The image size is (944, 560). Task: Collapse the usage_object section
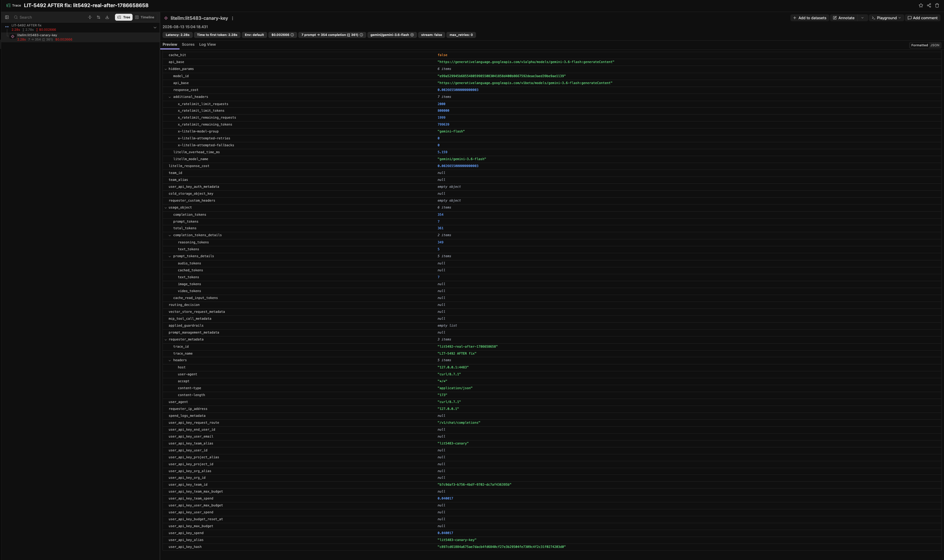pyautogui.click(x=166, y=208)
